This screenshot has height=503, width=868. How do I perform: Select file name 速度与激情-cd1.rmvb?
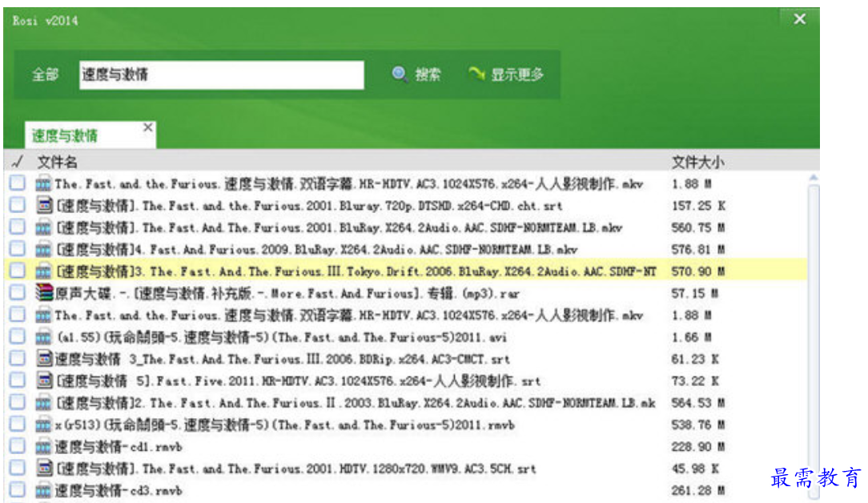[x=119, y=446]
